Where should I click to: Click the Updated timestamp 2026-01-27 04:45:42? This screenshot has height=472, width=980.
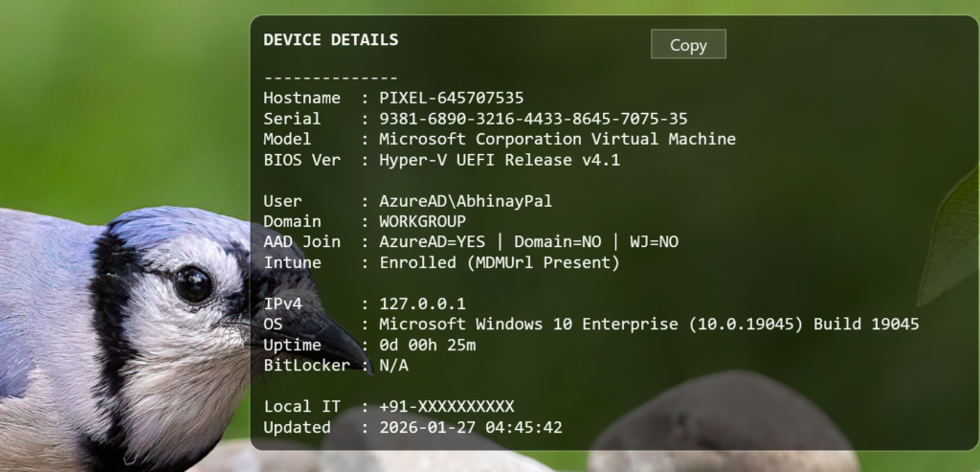click(471, 427)
